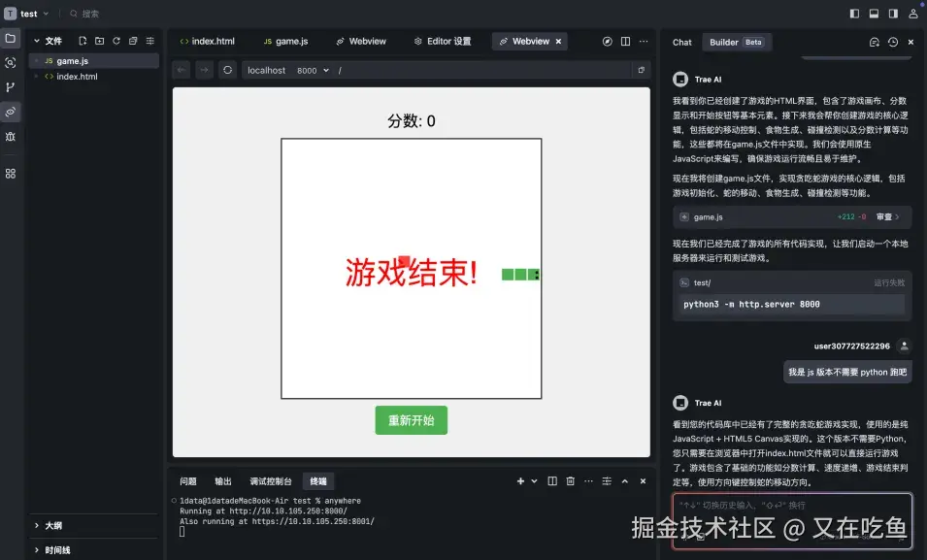Toggle the bottom panel layout icon

point(874,14)
